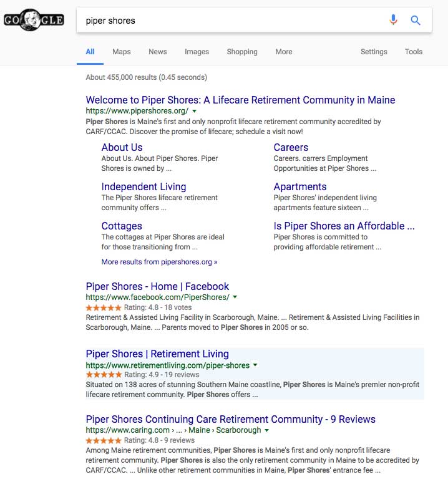Click snippet 'About Us. About Piper Shores'
Viewport: 448px width, 497px height.
coord(160,163)
